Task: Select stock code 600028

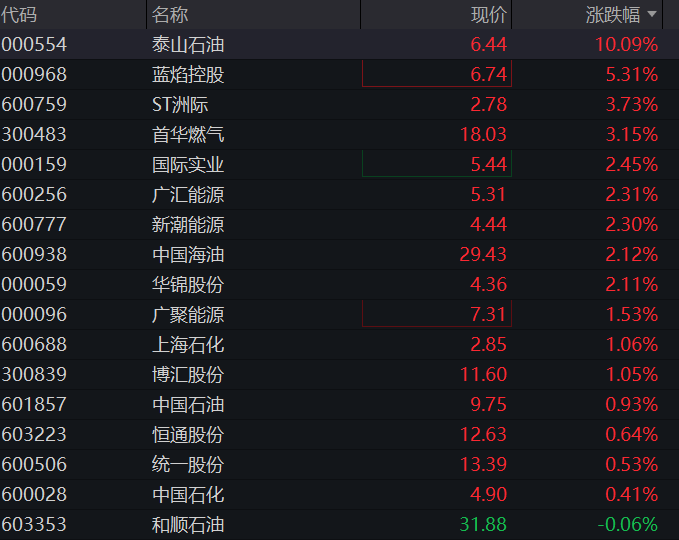Action: coord(34,495)
